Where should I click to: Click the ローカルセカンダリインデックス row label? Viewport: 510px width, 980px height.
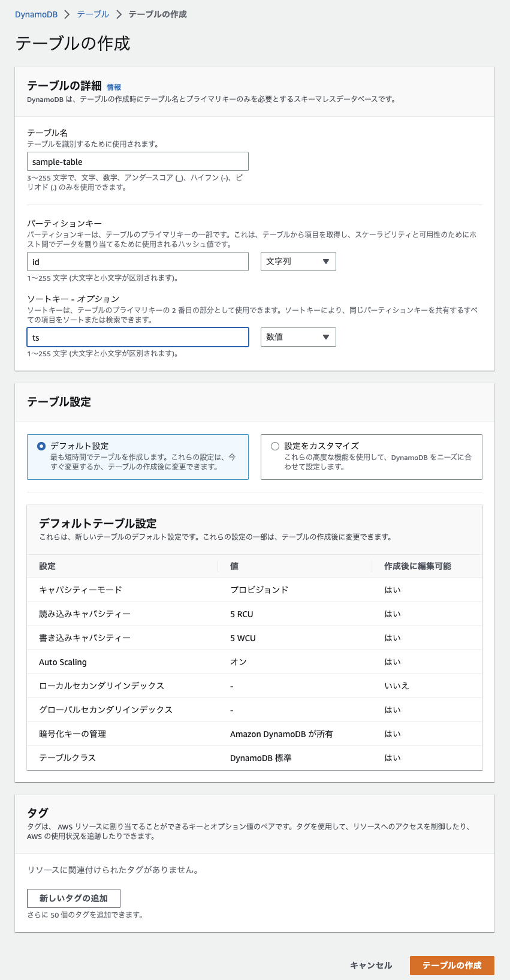click(x=101, y=686)
